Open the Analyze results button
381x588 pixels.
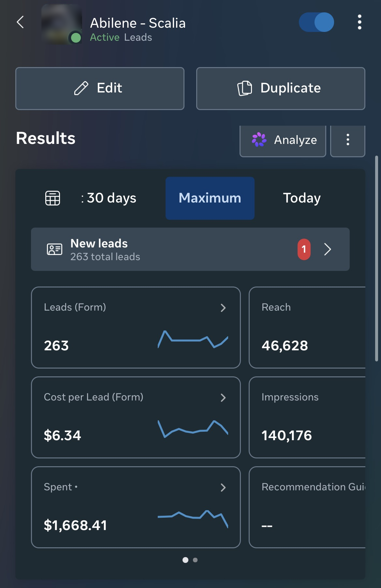tap(283, 141)
